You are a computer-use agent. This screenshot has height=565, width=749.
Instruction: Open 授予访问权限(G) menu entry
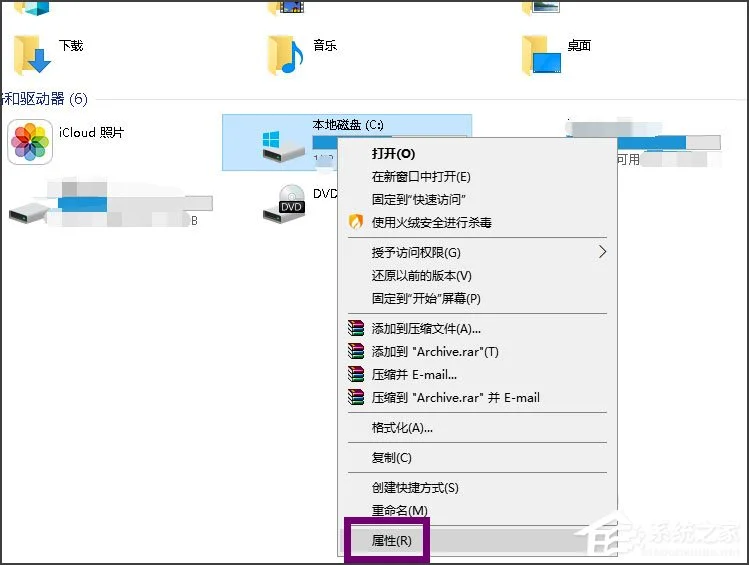(477, 252)
